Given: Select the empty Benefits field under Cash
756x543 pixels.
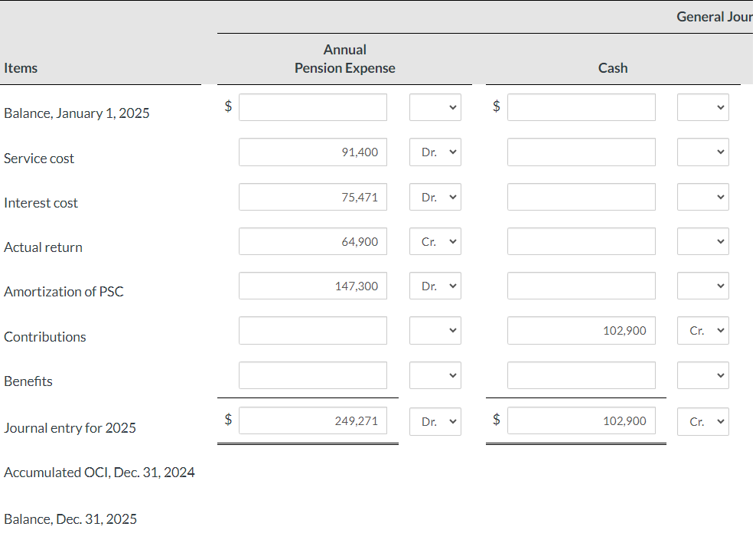Looking at the screenshot, I should pyautogui.click(x=581, y=375).
